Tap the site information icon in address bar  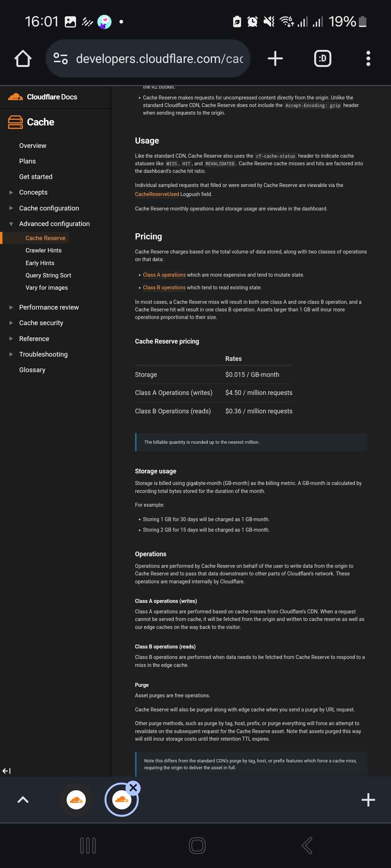[x=61, y=58]
